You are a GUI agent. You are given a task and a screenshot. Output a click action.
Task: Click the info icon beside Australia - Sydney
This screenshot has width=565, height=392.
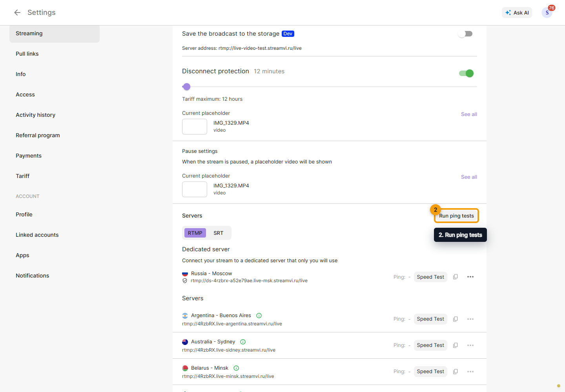[x=243, y=342]
